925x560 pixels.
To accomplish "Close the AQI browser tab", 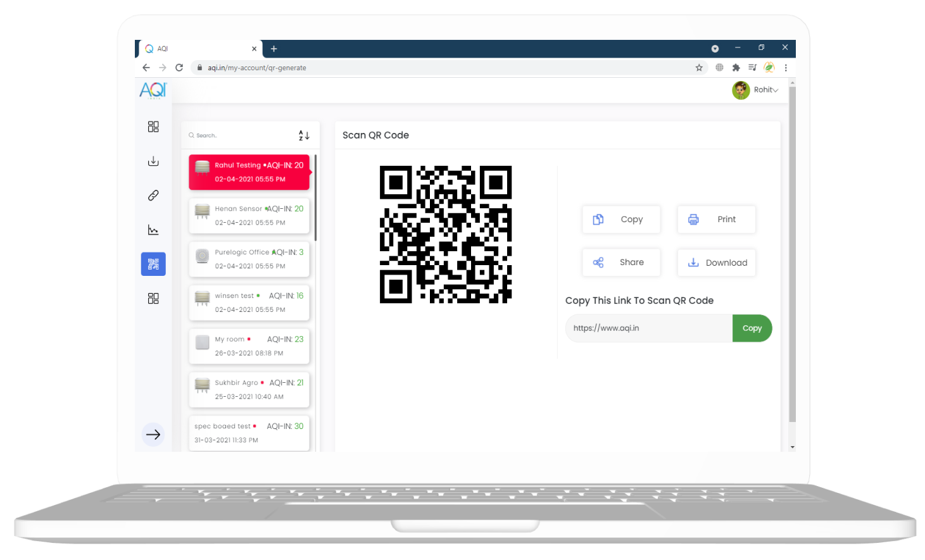I will (x=254, y=49).
